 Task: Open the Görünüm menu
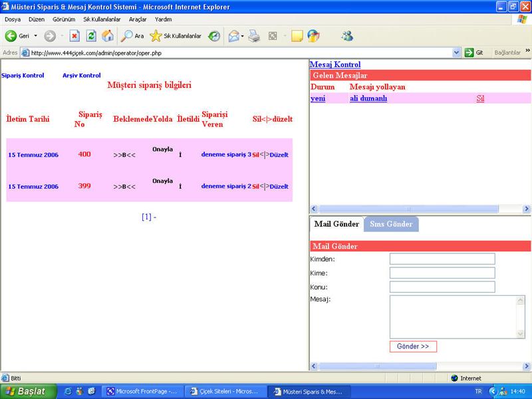click(64, 19)
